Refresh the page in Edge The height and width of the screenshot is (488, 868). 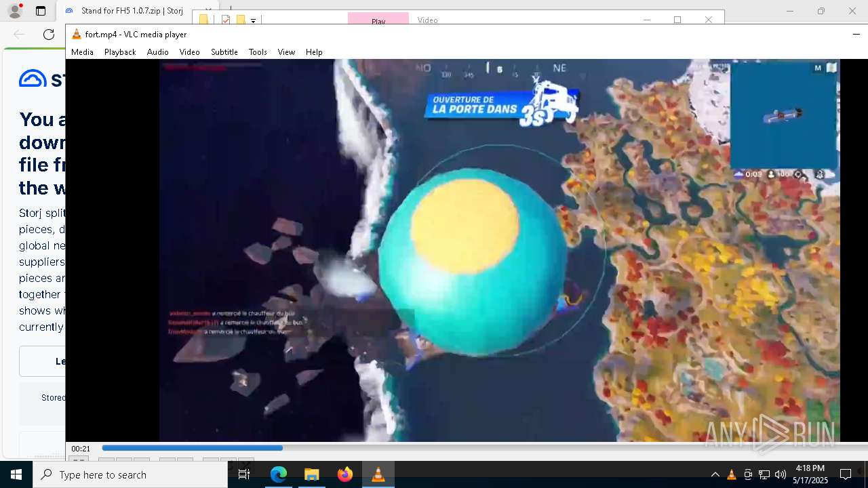[49, 34]
